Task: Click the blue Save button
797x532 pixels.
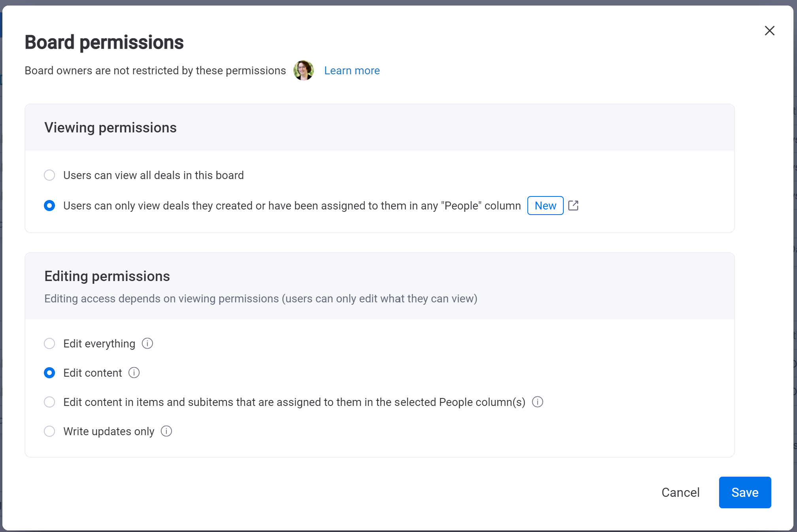Action: 744,492
